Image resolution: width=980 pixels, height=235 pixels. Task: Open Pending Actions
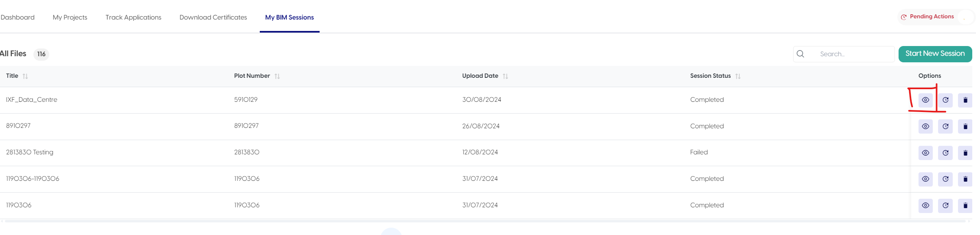click(931, 17)
